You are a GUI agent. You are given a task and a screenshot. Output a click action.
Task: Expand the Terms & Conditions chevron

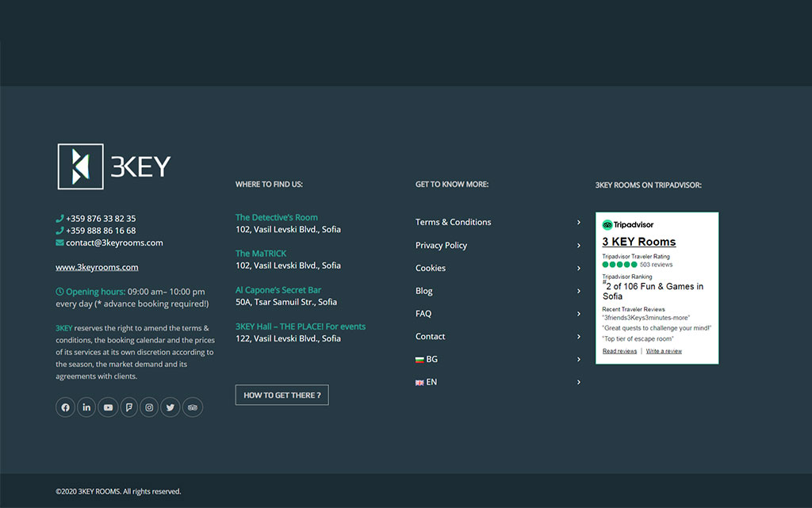[x=579, y=222]
